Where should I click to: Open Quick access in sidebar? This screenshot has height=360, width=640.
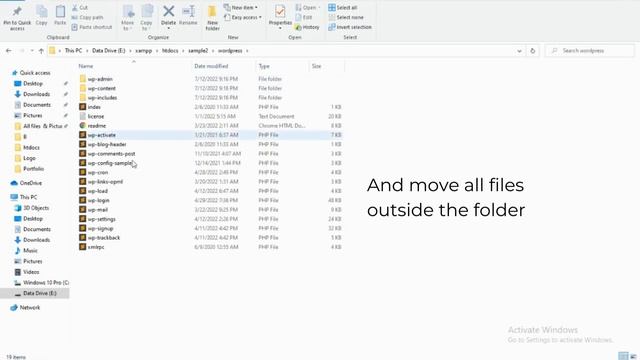35,73
